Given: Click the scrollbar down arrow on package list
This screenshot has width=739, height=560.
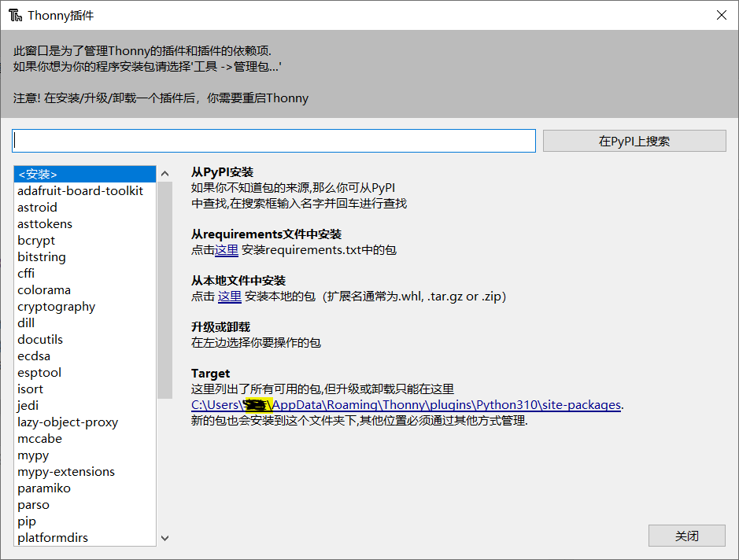Looking at the screenshot, I should click(164, 537).
